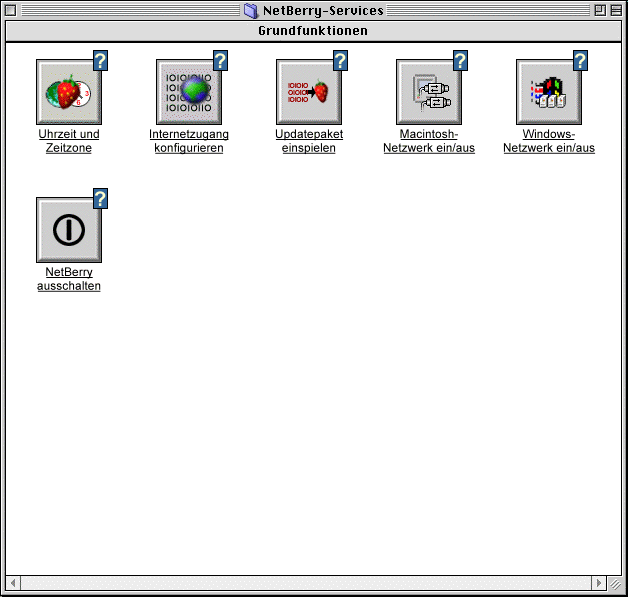Image resolution: width=628 pixels, height=597 pixels.
Task: Click the Updatepaket einspielen strawberry icon
Action: coord(309,92)
